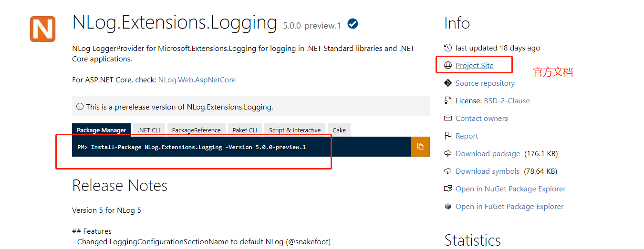Open in NuGet Package Explorer link
Screen dimensions: 644x249
coord(510,189)
